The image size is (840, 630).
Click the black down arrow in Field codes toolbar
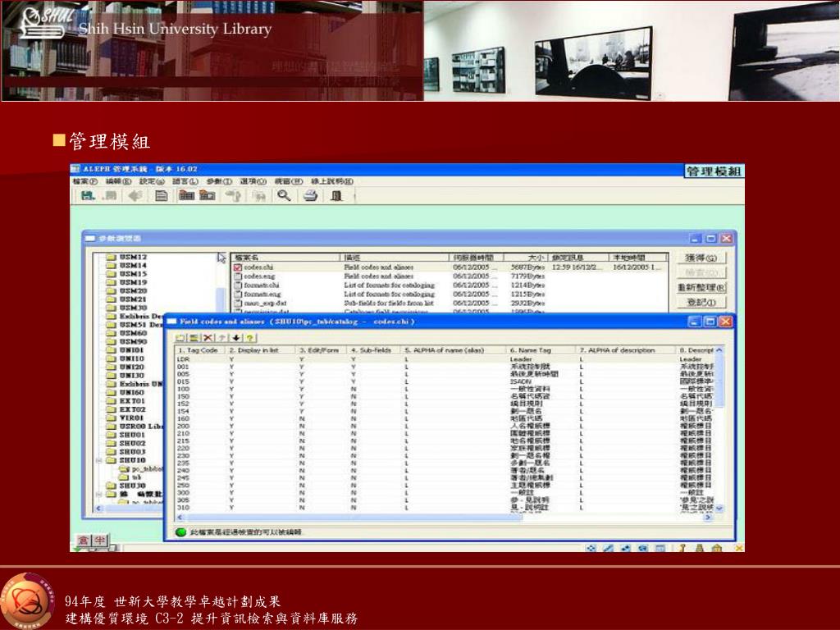coord(235,338)
